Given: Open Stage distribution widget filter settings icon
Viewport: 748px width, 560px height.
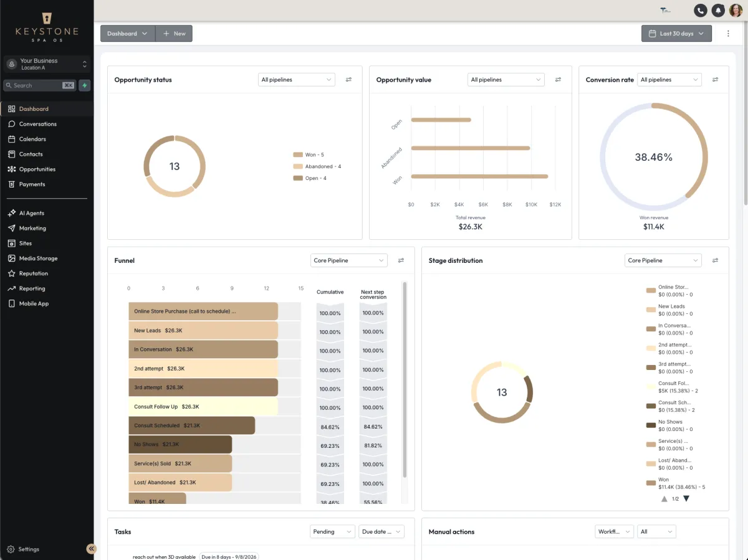Looking at the screenshot, I should pyautogui.click(x=716, y=260).
